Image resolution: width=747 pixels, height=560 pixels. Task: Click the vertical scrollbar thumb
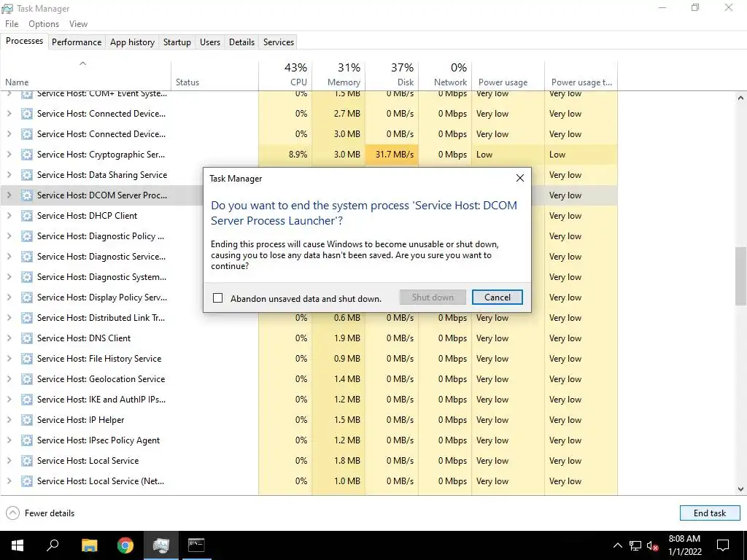740,276
